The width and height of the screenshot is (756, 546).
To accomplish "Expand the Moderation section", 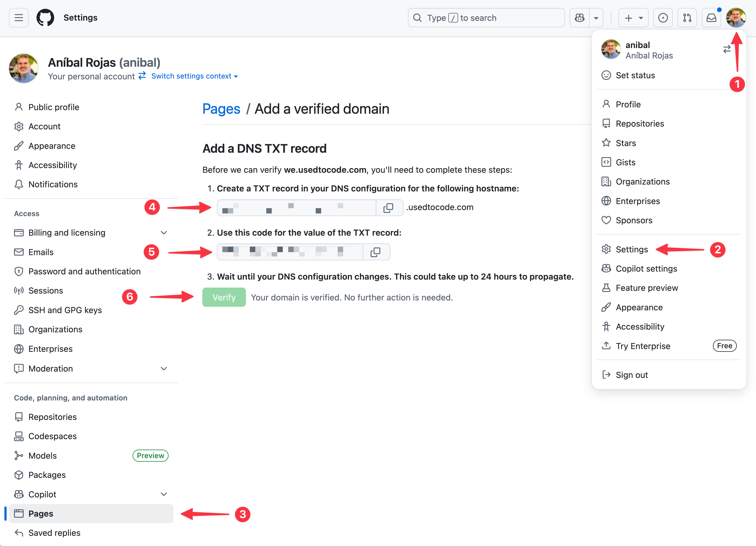I will click(164, 369).
